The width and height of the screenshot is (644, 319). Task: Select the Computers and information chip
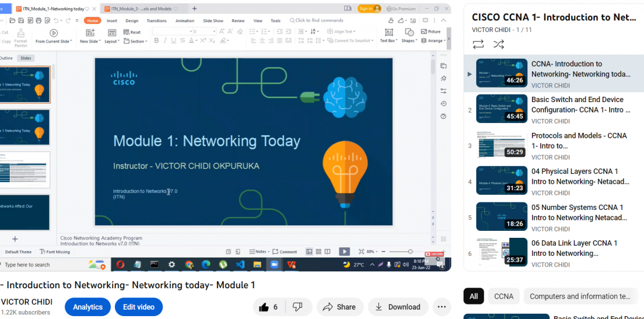pos(580,296)
